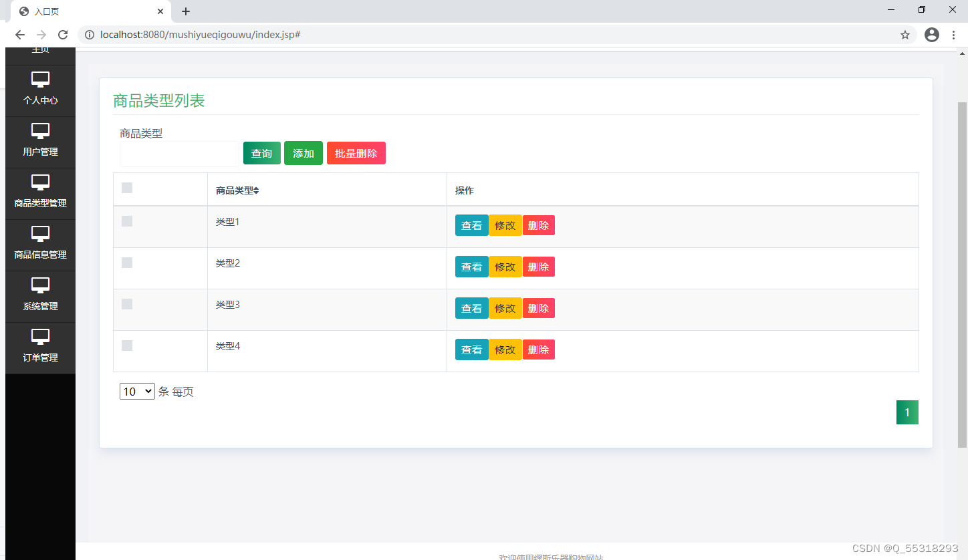Viewport: 968px width, 560px height.
Task: Click 修改 for 类型3
Action: 505,308
